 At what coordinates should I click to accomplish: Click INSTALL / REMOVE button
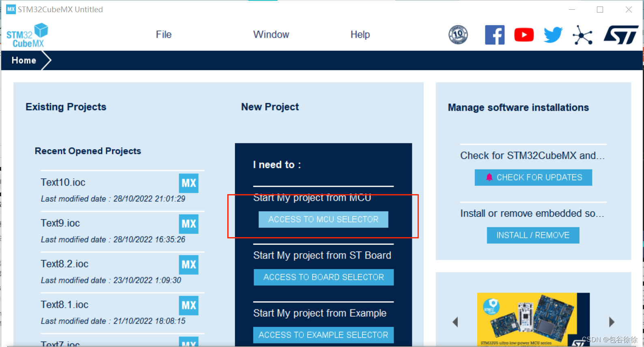(x=533, y=235)
